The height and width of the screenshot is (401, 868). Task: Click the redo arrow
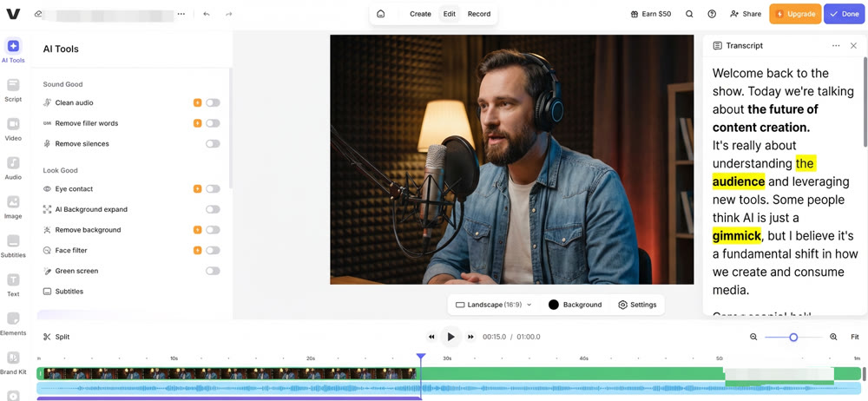point(228,14)
